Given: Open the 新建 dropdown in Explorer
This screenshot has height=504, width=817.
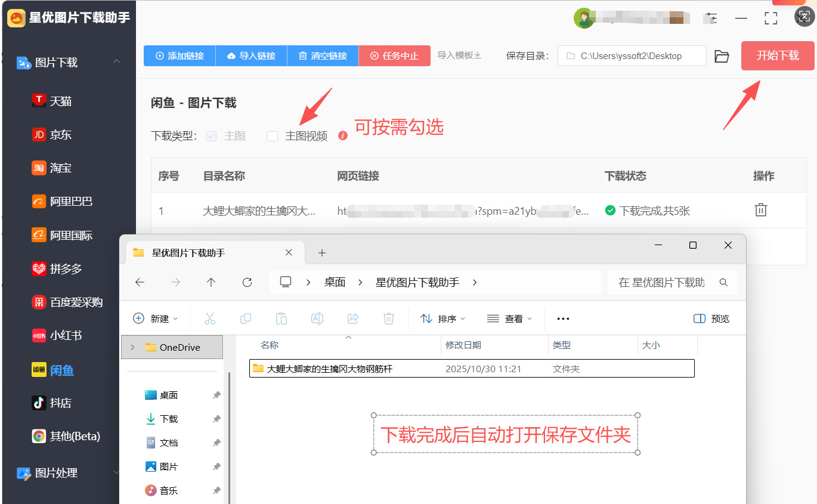Looking at the screenshot, I should point(156,319).
